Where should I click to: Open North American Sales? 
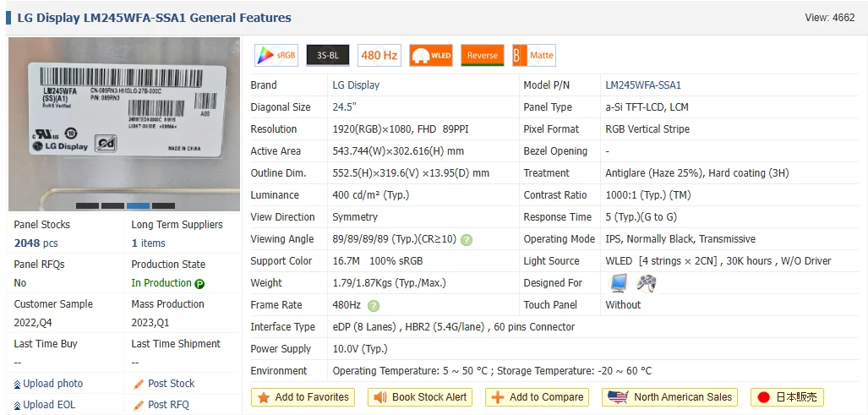click(x=670, y=397)
